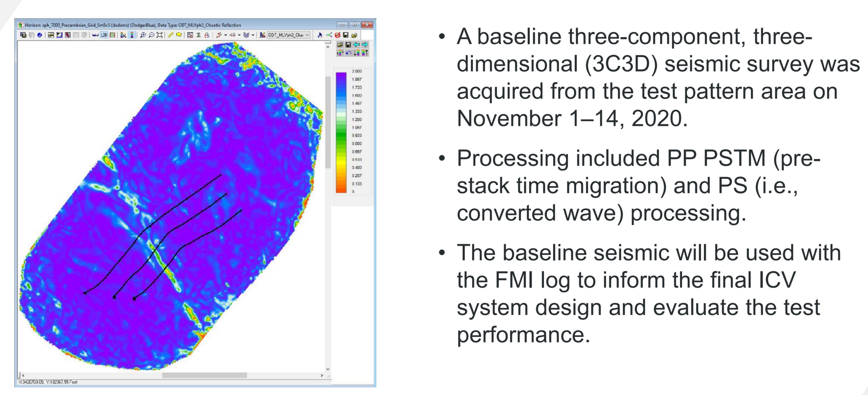The height and width of the screenshot is (395, 868).
Task: Toggle the grid overlay button
Action: (x=112, y=35)
